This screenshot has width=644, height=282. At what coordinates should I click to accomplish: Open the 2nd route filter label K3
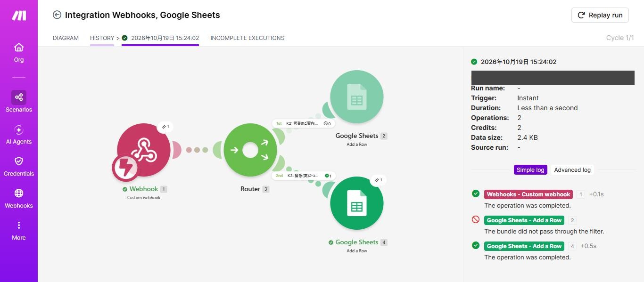pyautogui.click(x=304, y=176)
